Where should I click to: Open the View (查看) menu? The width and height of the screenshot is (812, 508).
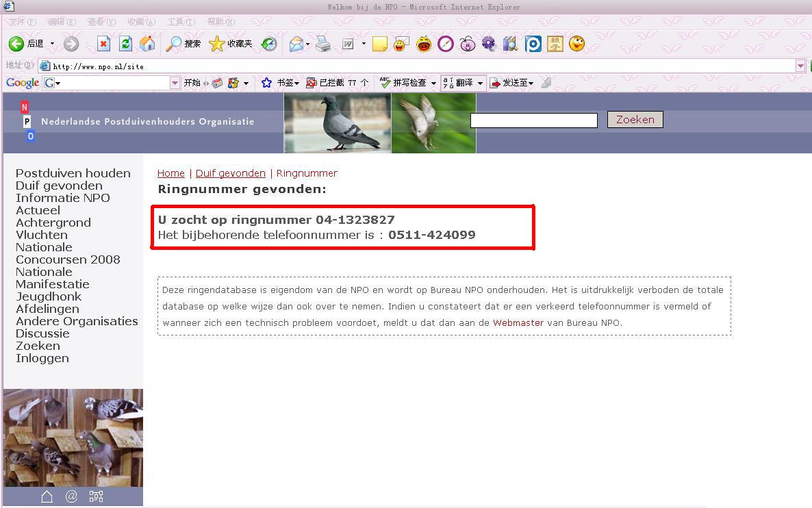101,22
